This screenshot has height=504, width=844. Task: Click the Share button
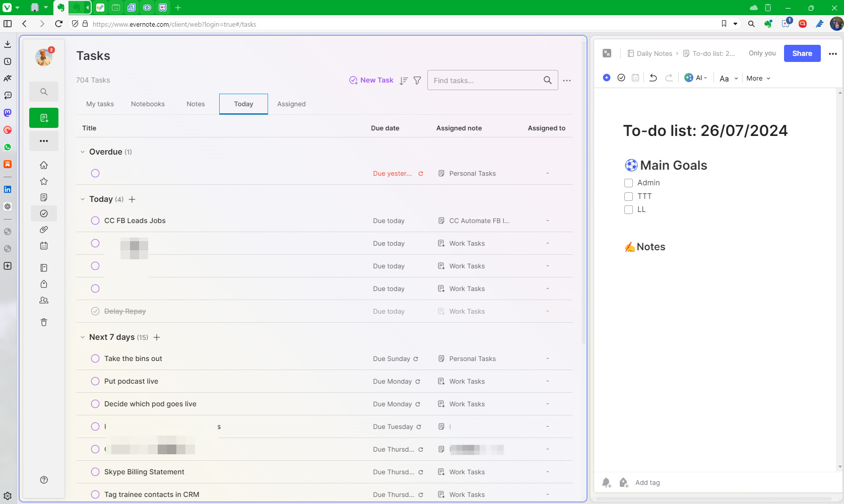point(802,53)
